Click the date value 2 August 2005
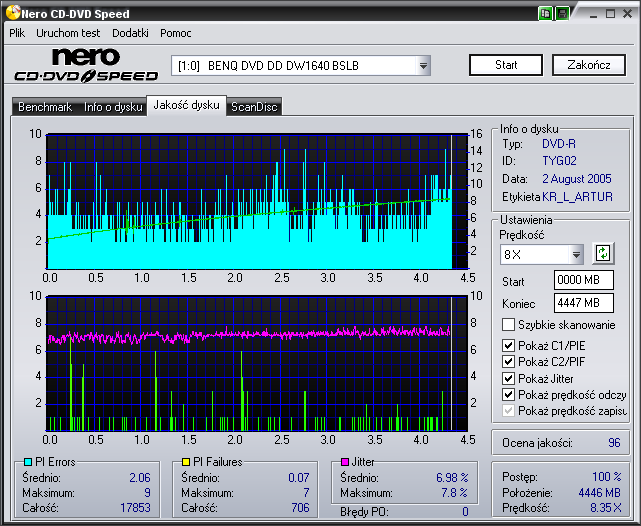The height and width of the screenshot is (526, 641). coord(577,179)
